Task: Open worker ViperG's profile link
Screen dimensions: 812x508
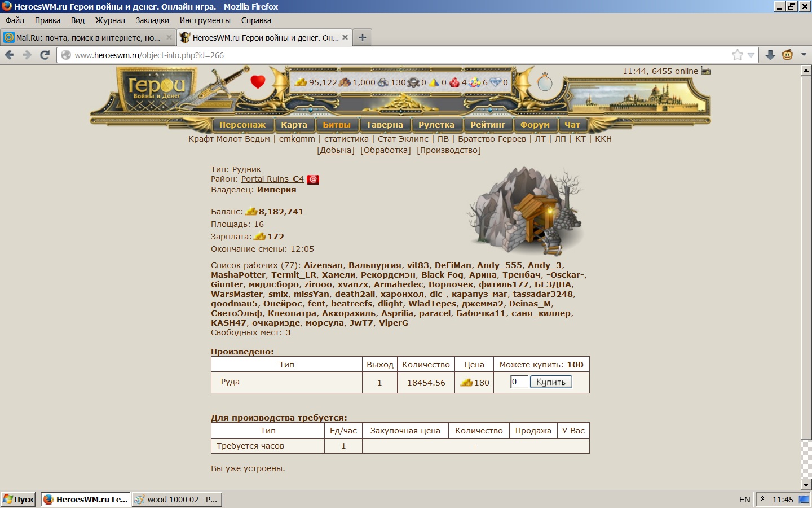Action: click(394, 323)
